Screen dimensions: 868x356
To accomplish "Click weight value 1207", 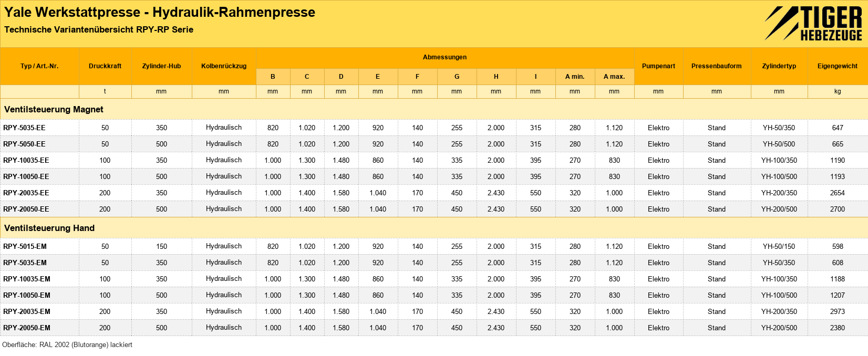I will tap(838, 295).
